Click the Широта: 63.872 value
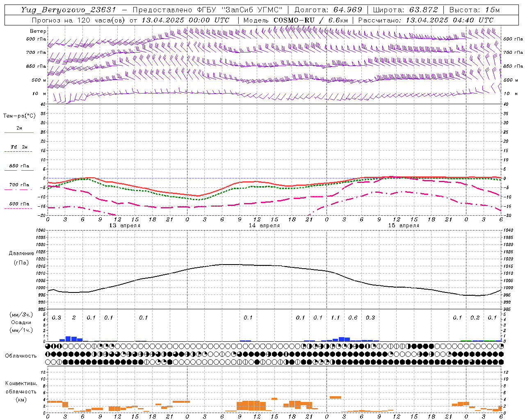 click(405, 10)
